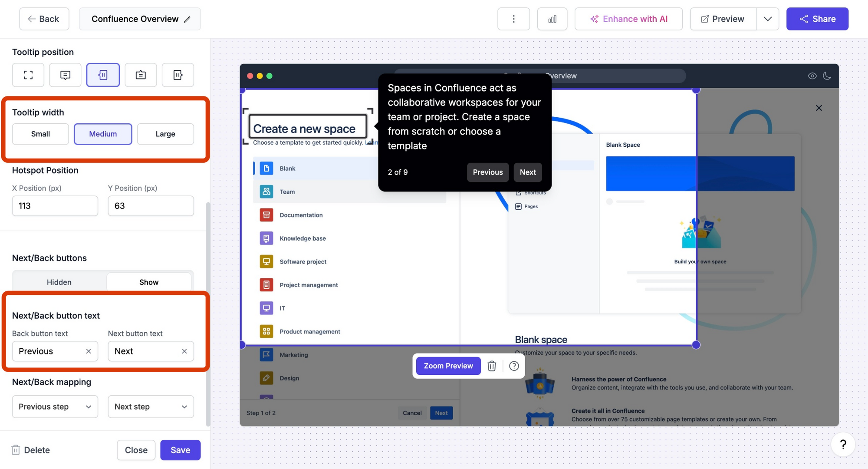This screenshot has height=469, width=868.
Task: Click the Preview button
Action: [x=723, y=19]
